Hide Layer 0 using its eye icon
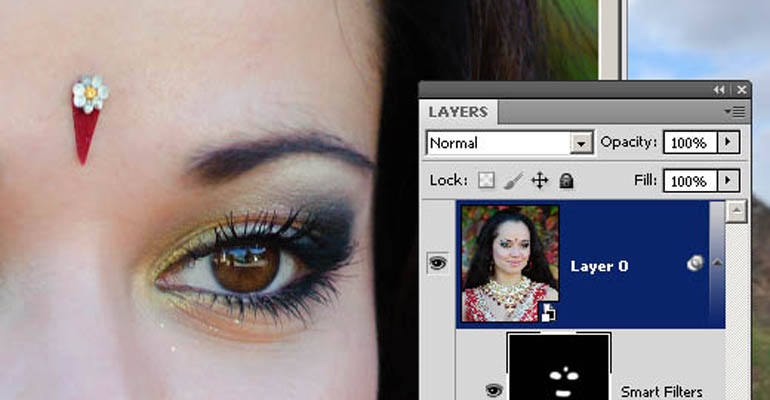The image size is (770, 400). coord(437,264)
